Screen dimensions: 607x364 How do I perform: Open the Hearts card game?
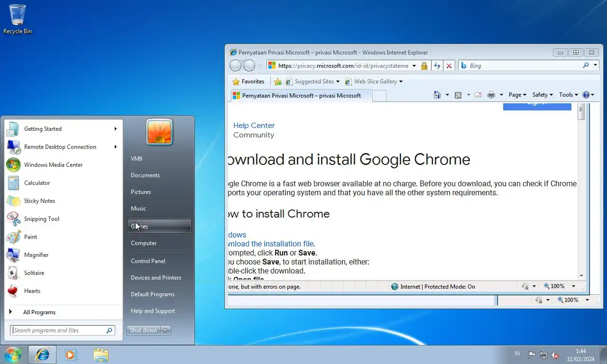(x=62, y=291)
